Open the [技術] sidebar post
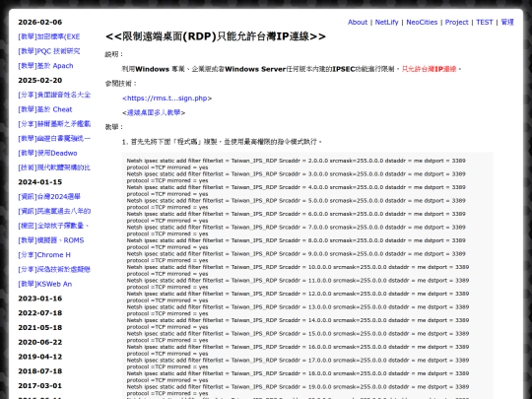Image resolution: width=532 pixels, height=399 pixels. click(54, 167)
